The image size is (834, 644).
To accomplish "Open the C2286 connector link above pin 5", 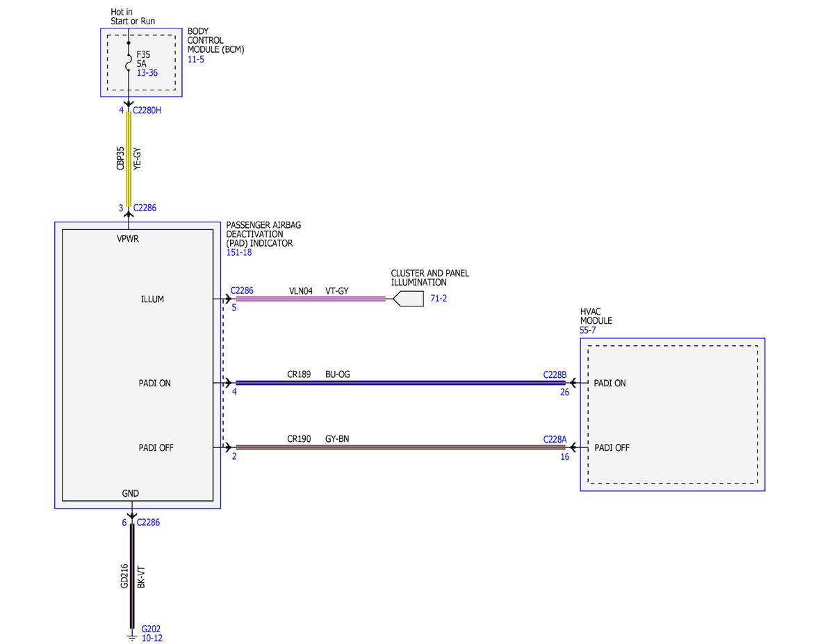I will tap(242, 292).
